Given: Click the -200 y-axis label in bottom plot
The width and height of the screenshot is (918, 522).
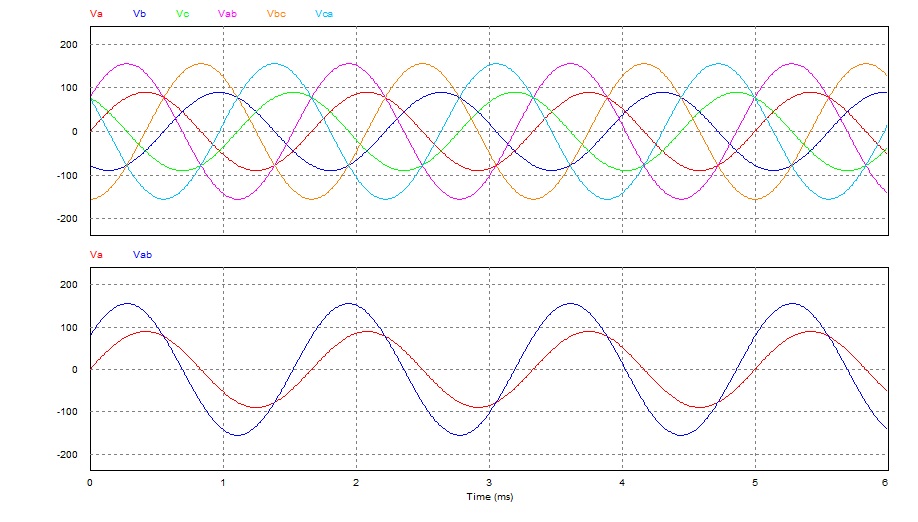Looking at the screenshot, I should point(67,455).
